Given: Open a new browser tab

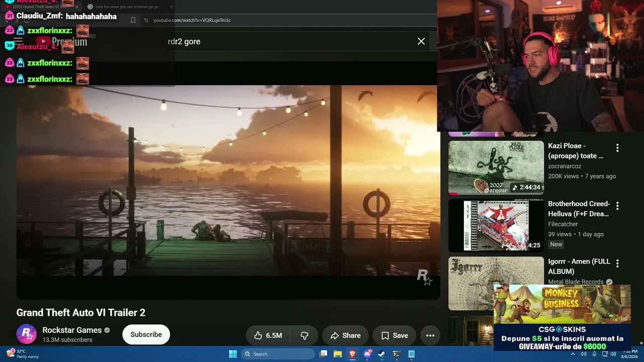Looking at the screenshot, I should pyautogui.click(x=172, y=7).
